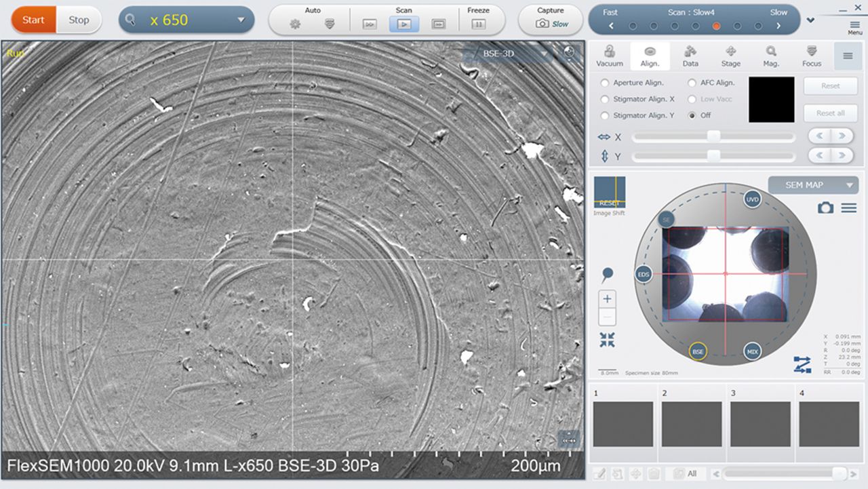Click the orange Start button
The width and height of the screenshot is (868, 489).
(x=33, y=20)
